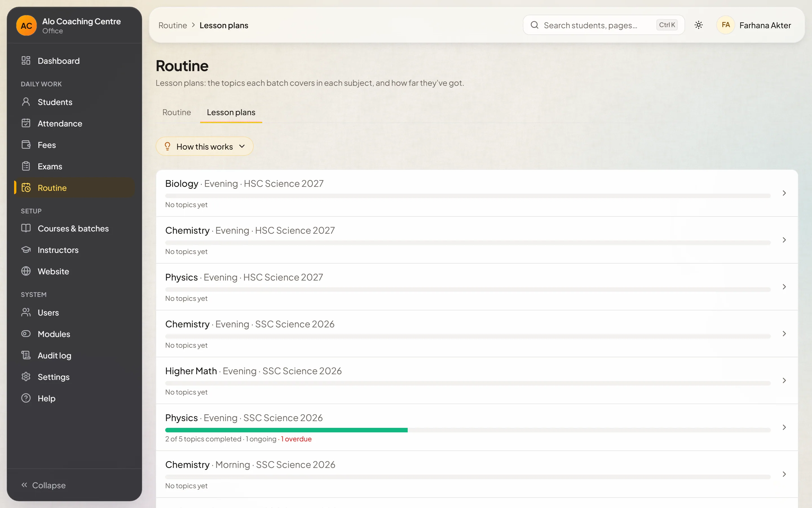
Task: Open Physics SSC Science 2026 row chevron
Action: 784,427
